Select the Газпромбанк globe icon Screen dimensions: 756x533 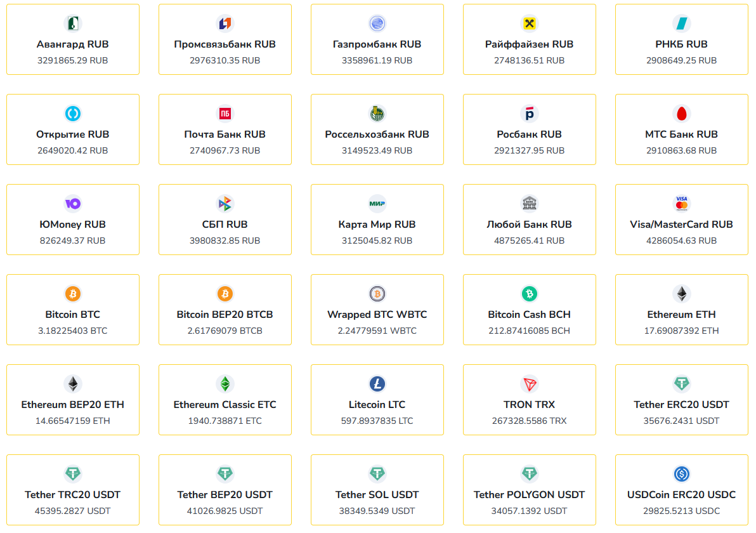coord(377,23)
